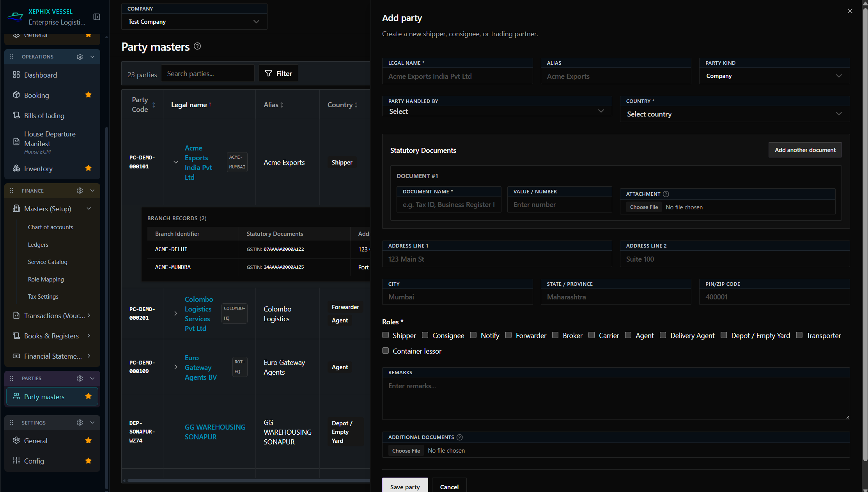The width and height of the screenshot is (868, 492).
Task: Click the Finance section drag handle
Action: point(12,191)
